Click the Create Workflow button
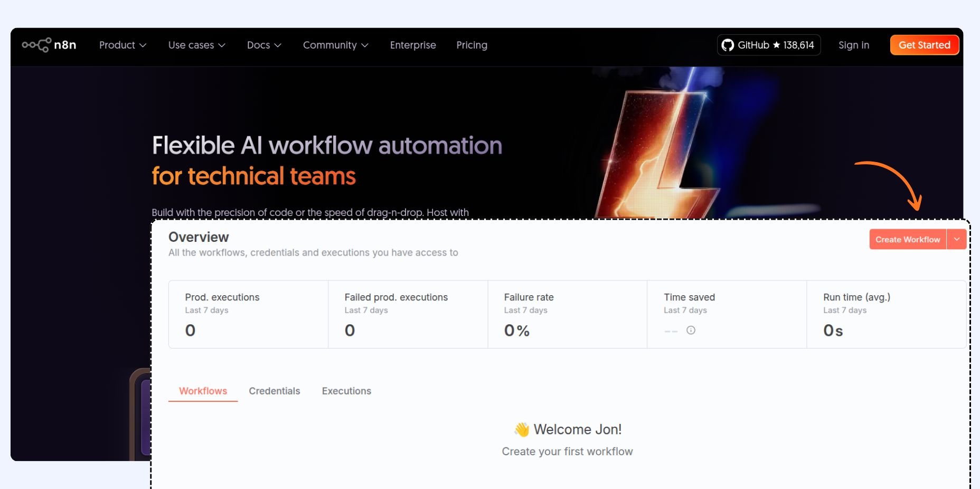 907,240
